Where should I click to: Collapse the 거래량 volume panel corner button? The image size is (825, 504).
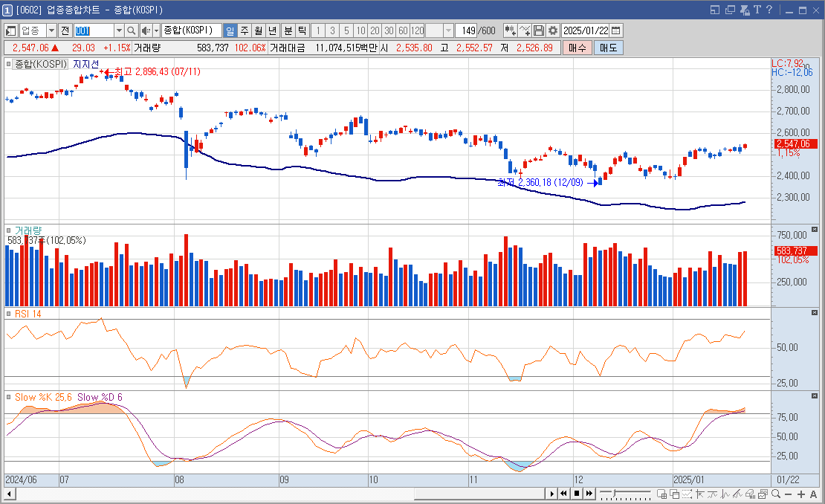click(x=815, y=230)
